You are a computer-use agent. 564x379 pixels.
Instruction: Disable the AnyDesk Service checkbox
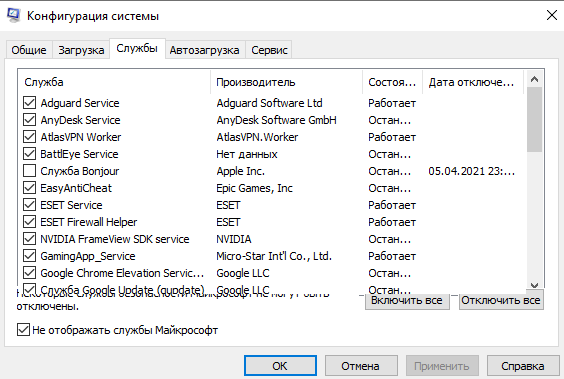point(29,120)
